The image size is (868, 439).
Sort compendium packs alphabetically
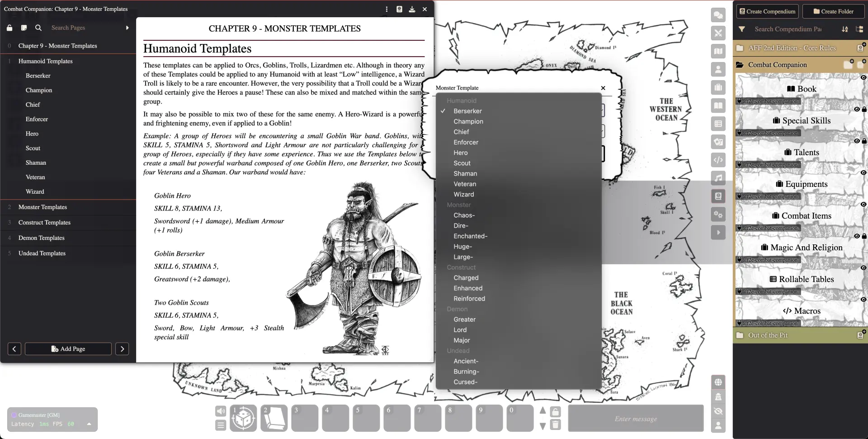[844, 29]
